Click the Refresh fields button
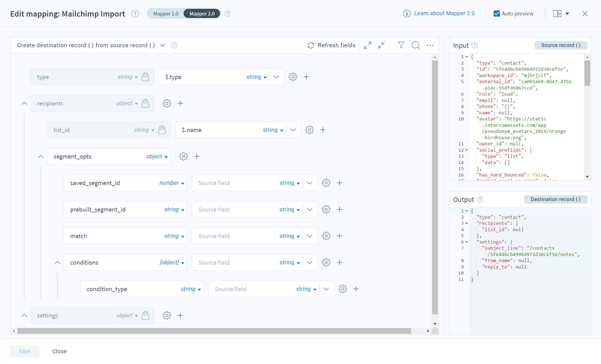 pos(331,45)
